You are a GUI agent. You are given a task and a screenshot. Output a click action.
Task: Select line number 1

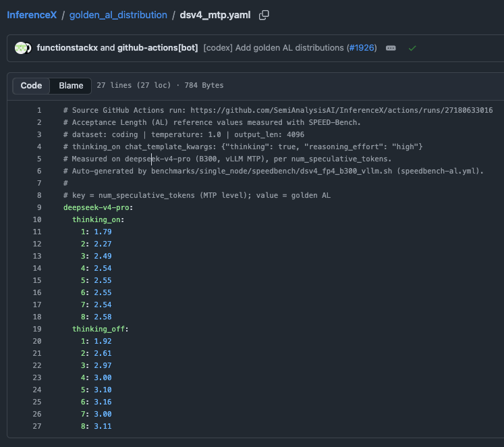pos(39,110)
